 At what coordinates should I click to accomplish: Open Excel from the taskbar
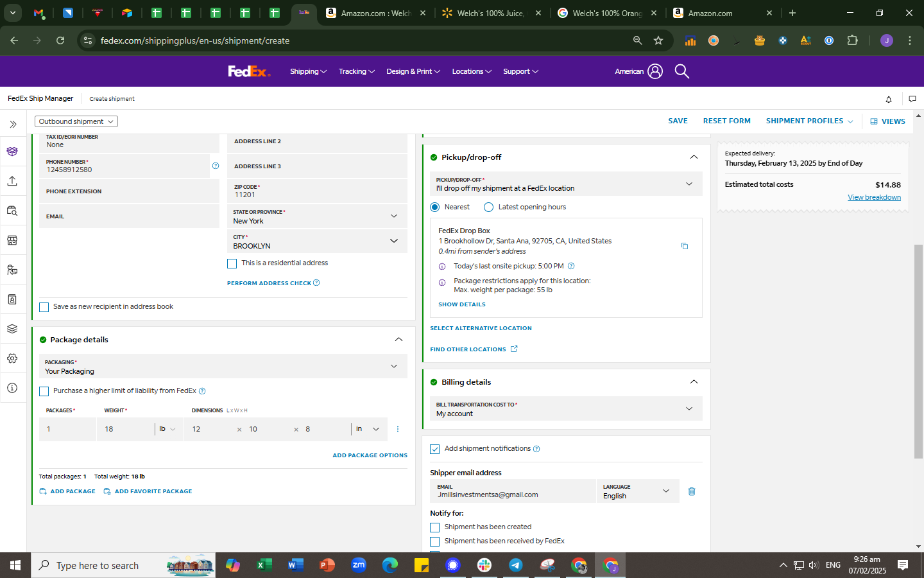coord(264,565)
